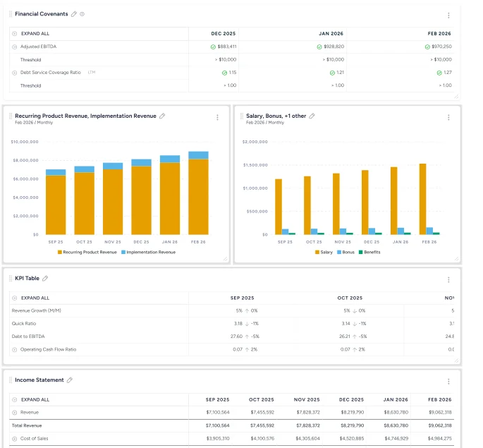Click the Income Statement drag handle
The height and width of the screenshot is (448, 483).
[11, 380]
